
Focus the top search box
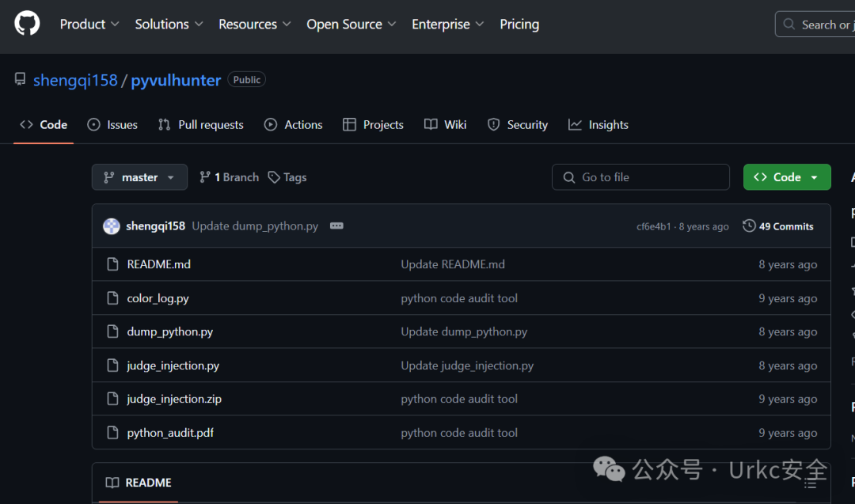[x=815, y=25]
